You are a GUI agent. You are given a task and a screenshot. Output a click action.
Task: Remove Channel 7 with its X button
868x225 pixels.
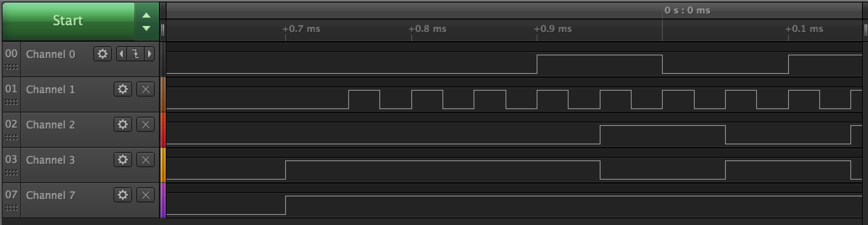(x=146, y=195)
